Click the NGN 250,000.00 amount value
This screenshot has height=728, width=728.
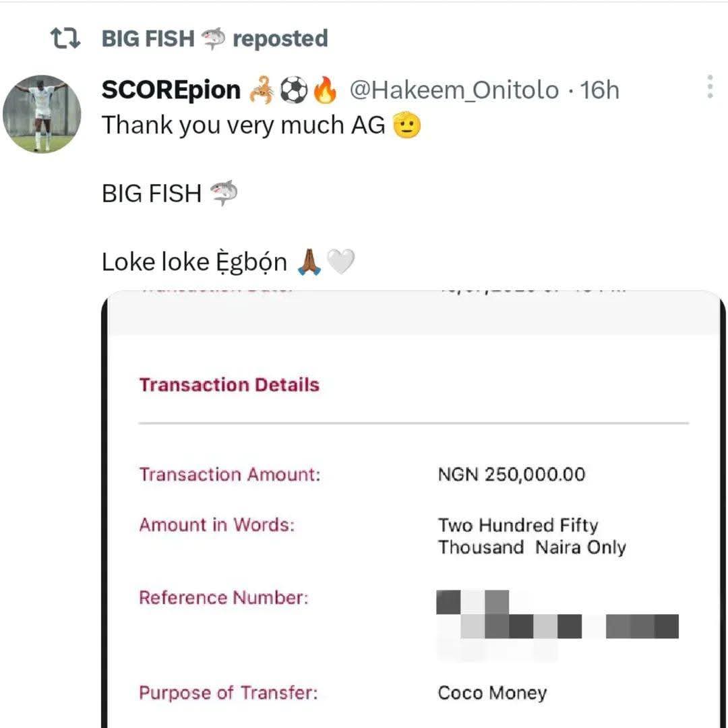point(511,475)
